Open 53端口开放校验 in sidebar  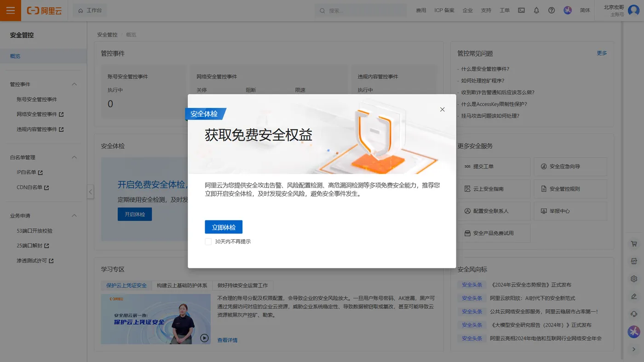[x=34, y=231]
